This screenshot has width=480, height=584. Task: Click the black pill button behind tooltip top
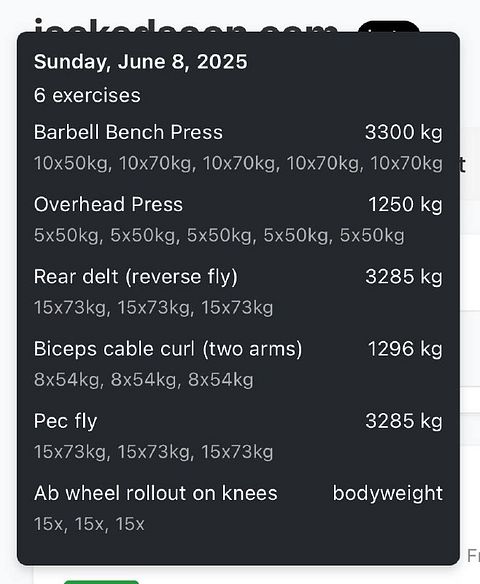click(388, 26)
